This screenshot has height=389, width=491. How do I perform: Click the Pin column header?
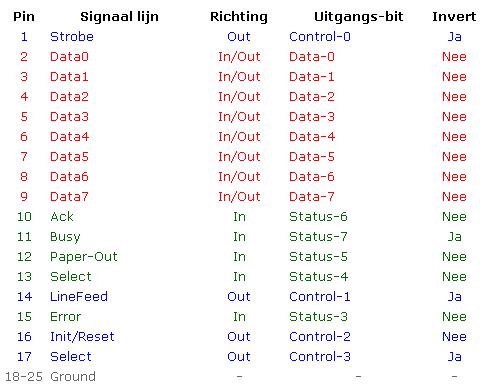(24, 16)
